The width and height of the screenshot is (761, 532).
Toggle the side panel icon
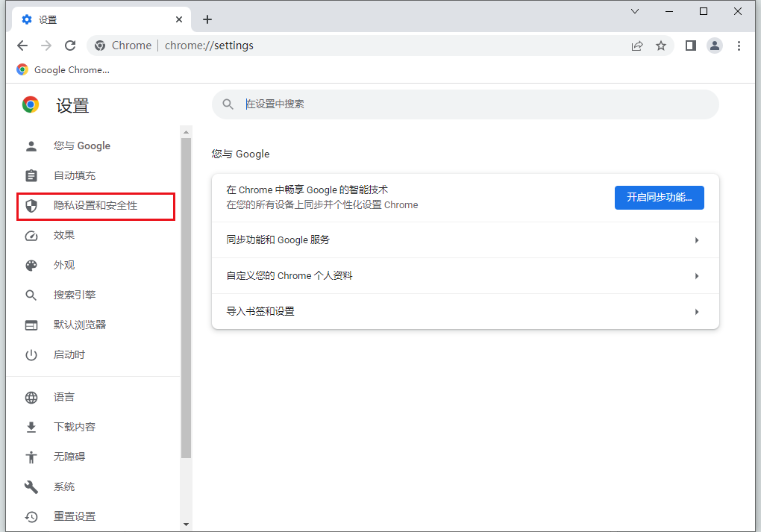690,46
